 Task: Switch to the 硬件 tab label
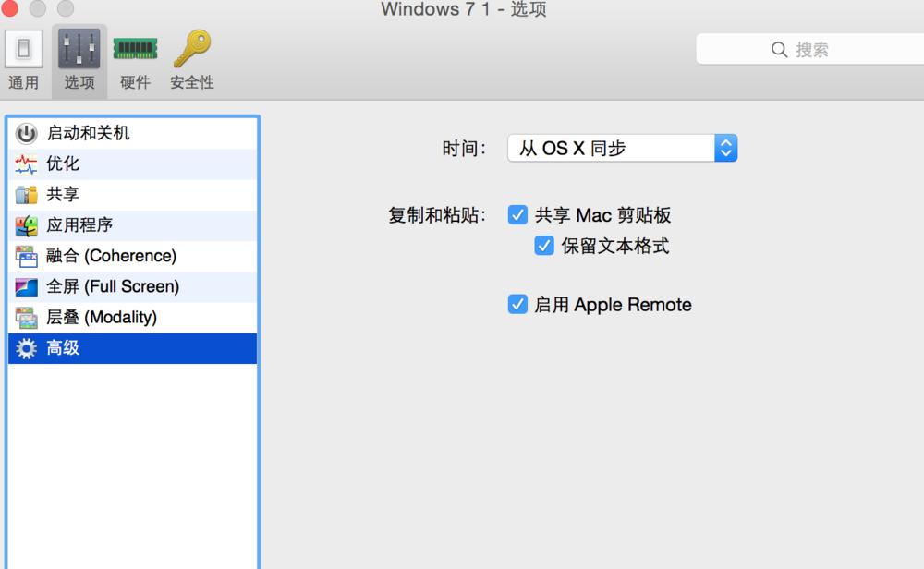coord(135,82)
